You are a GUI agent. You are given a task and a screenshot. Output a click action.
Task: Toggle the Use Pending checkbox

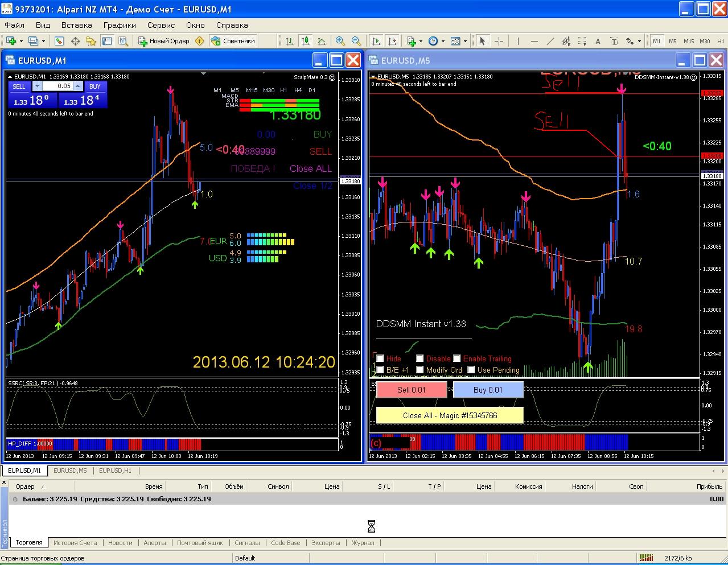[471, 370]
